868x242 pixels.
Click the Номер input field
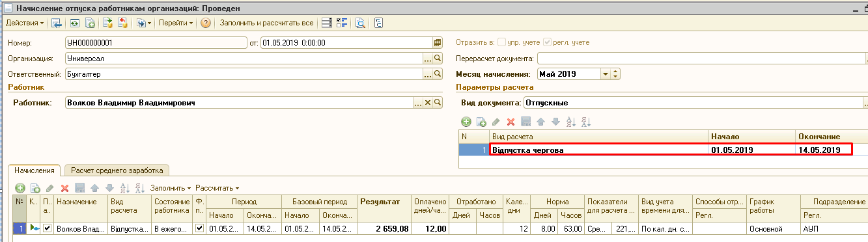pyautogui.click(x=156, y=43)
